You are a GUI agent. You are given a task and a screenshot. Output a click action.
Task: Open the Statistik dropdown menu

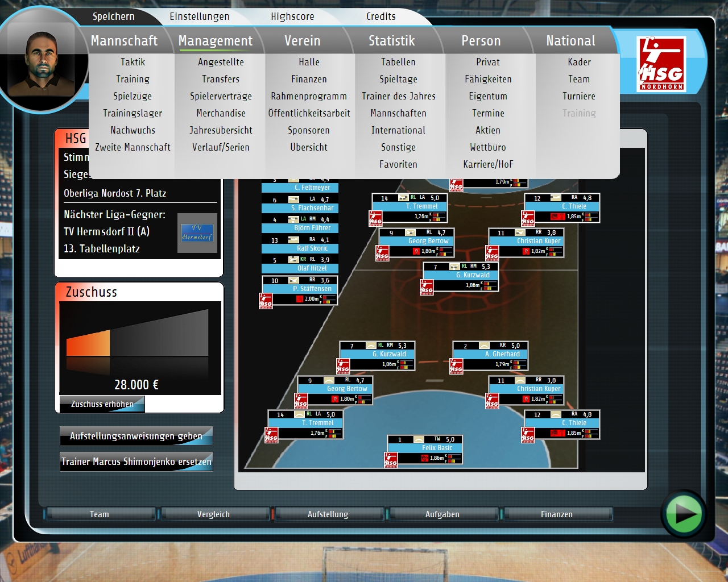392,41
